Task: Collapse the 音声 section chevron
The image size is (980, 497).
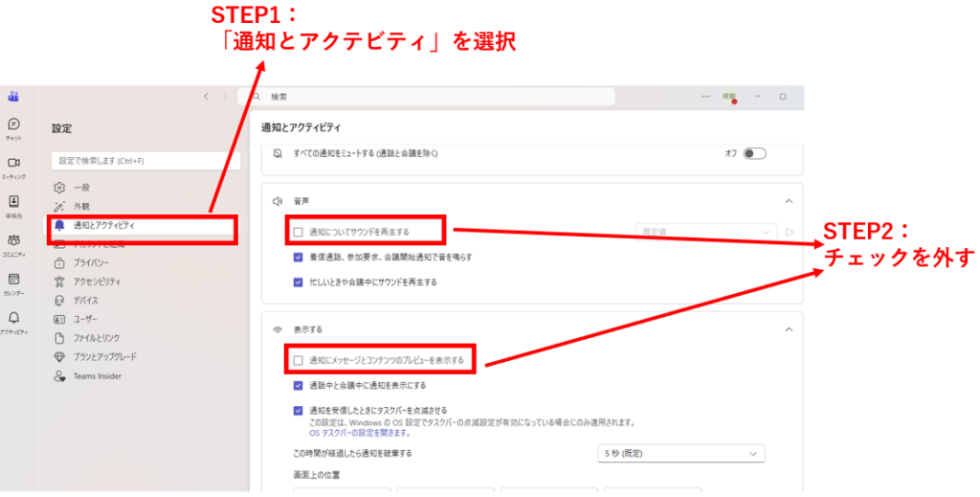Action: coord(788,201)
